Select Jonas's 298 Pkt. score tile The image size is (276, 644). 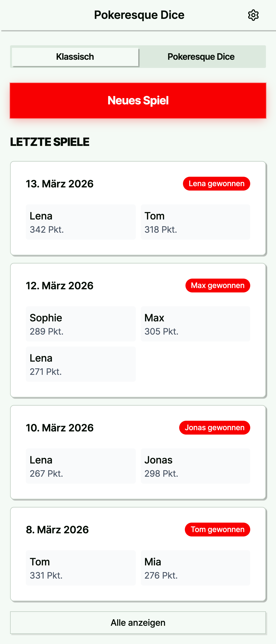pyautogui.click(x=195, y=466)
